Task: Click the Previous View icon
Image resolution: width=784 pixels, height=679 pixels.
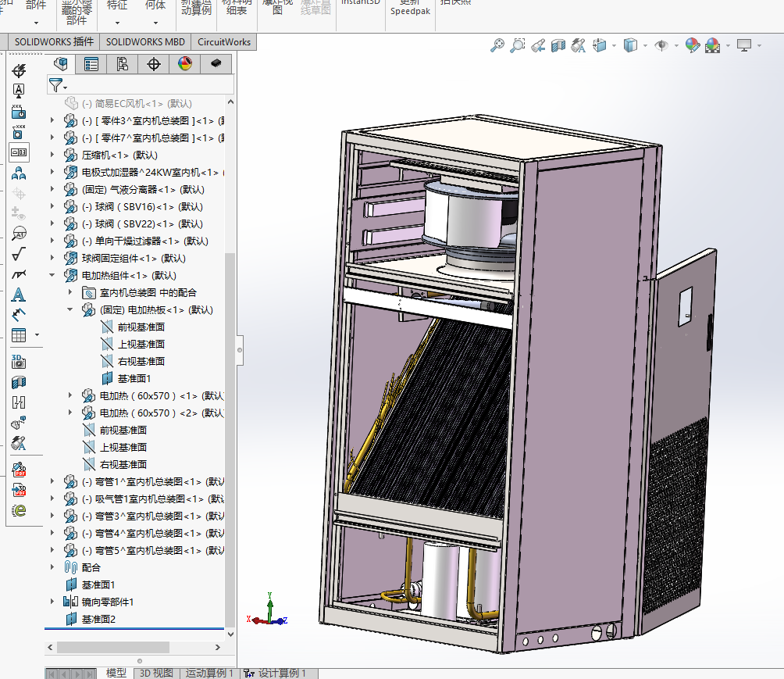Action: tap(537, 46)
